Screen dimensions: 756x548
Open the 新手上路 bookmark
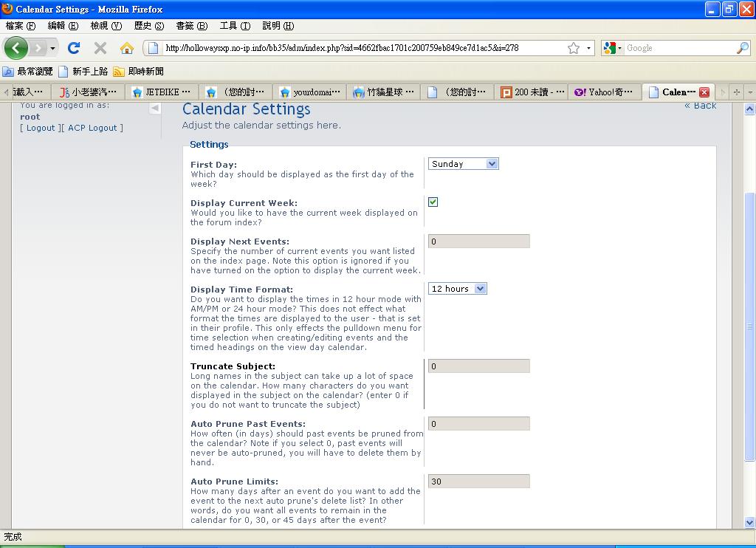83,72
